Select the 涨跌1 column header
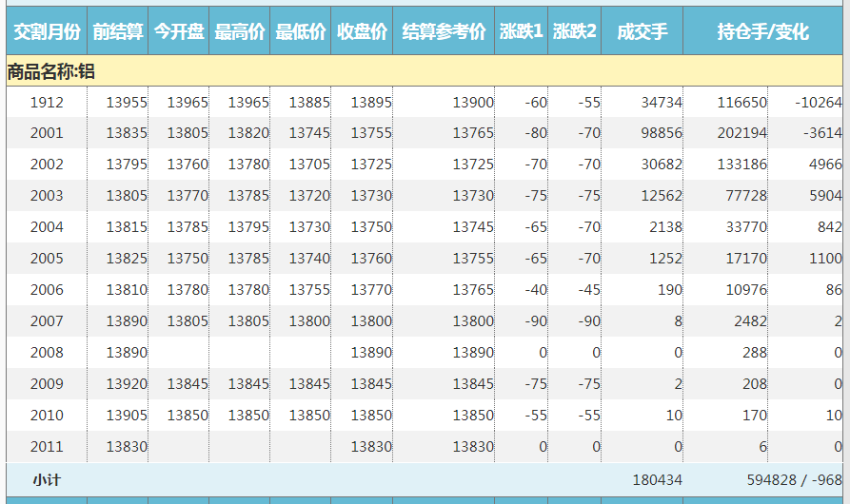Viewport: 850px width, 504px height. point(521,31)
